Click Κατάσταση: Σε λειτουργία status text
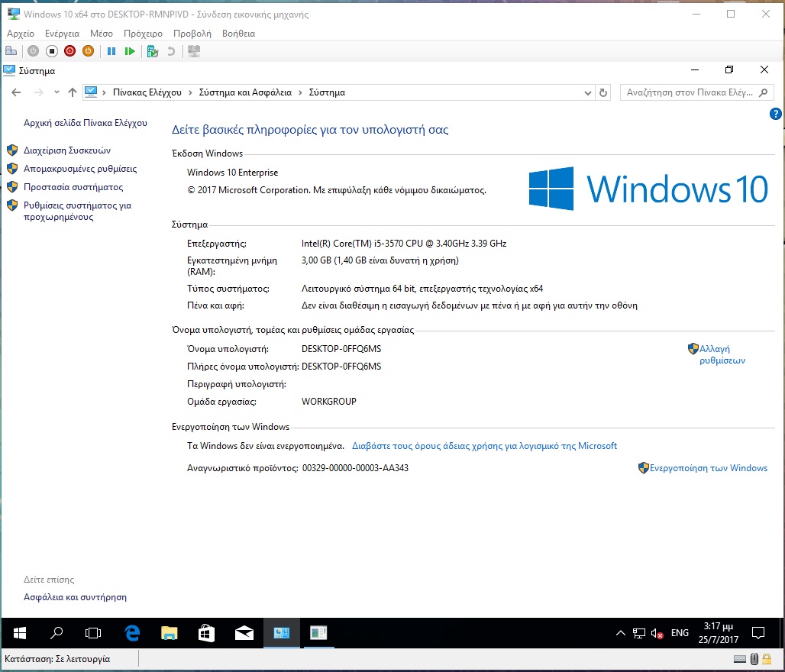Viewport: 785px width, 672px height. point(57,660)
